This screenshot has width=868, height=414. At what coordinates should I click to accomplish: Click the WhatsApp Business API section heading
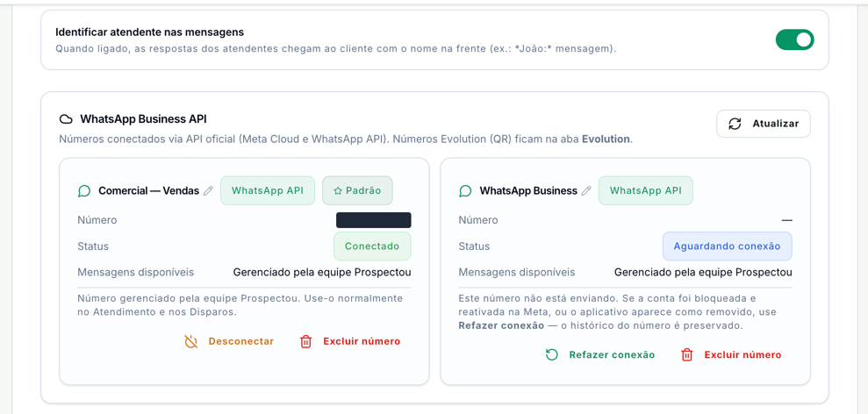[143, 119]
